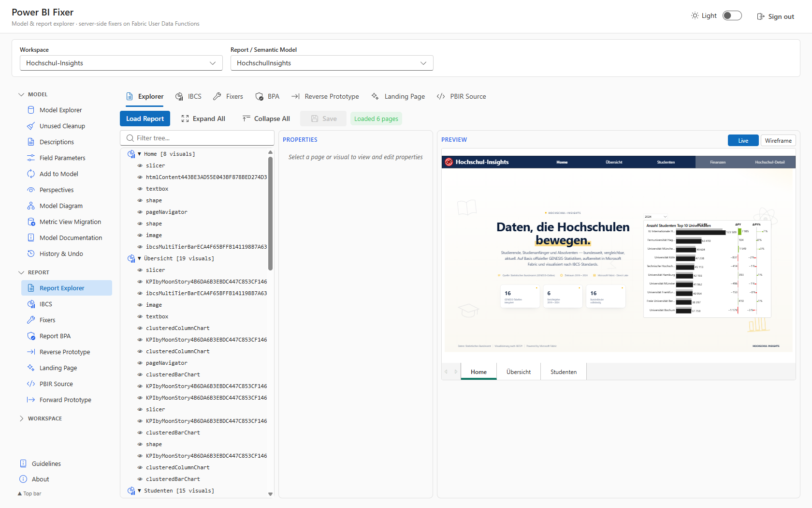Open Model Explorer icon in sidebar
The height and width of the screenshot is (508, 812).
click(31, 110)
